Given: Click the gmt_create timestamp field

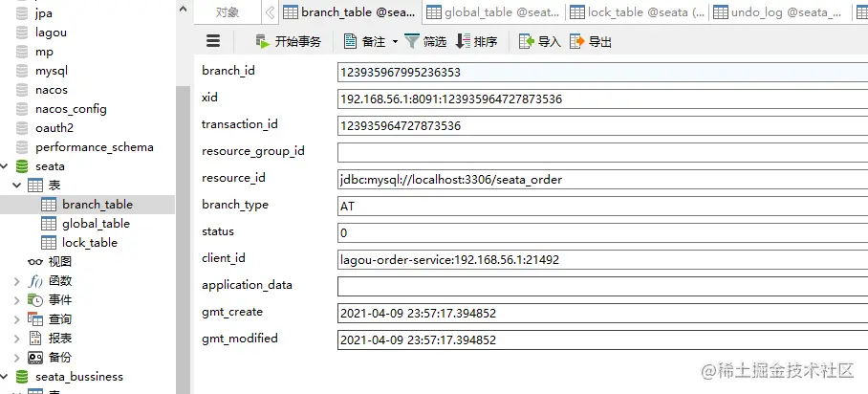Looking at the screenshot, I should click(x=602, y=313).
